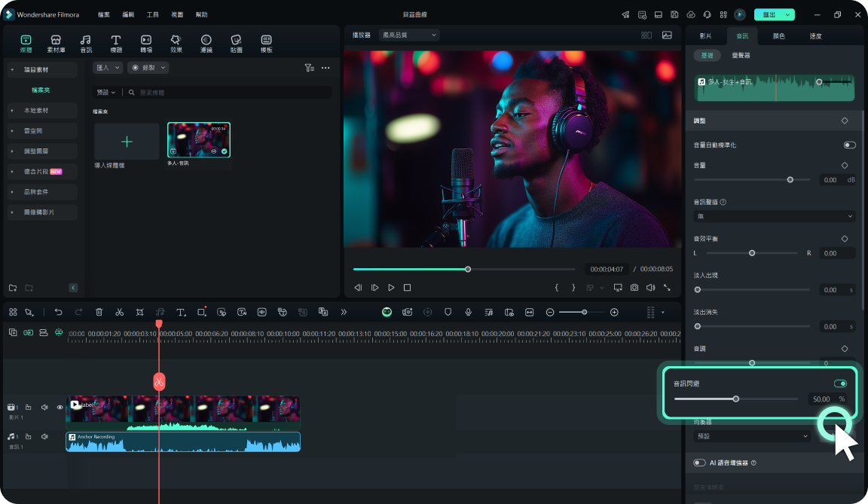Undo the last timeline action

pyautogui.click(x=58, y=312)
